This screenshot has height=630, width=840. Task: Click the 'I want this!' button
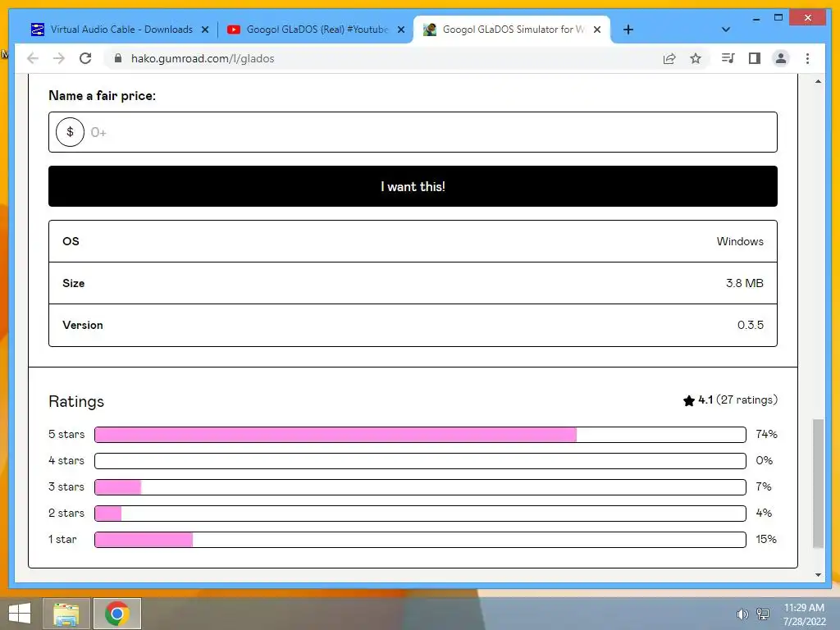click(413, 186)
